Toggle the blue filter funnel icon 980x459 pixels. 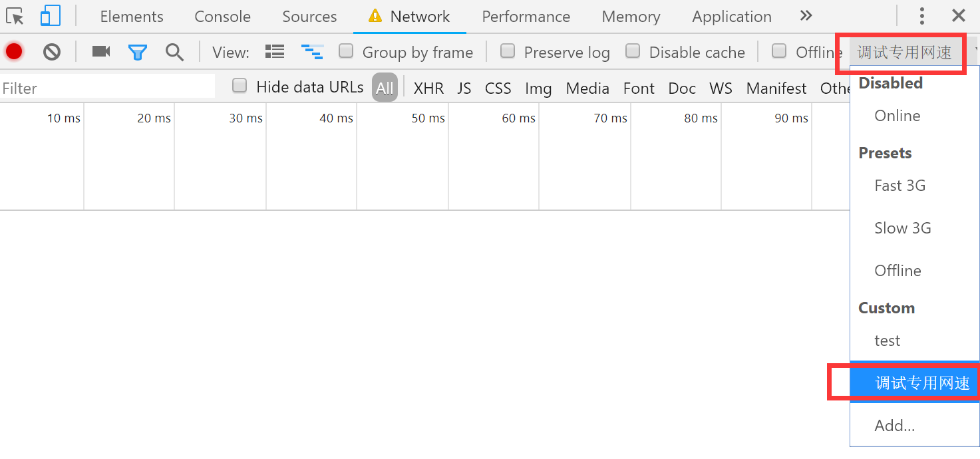point(138,52)
